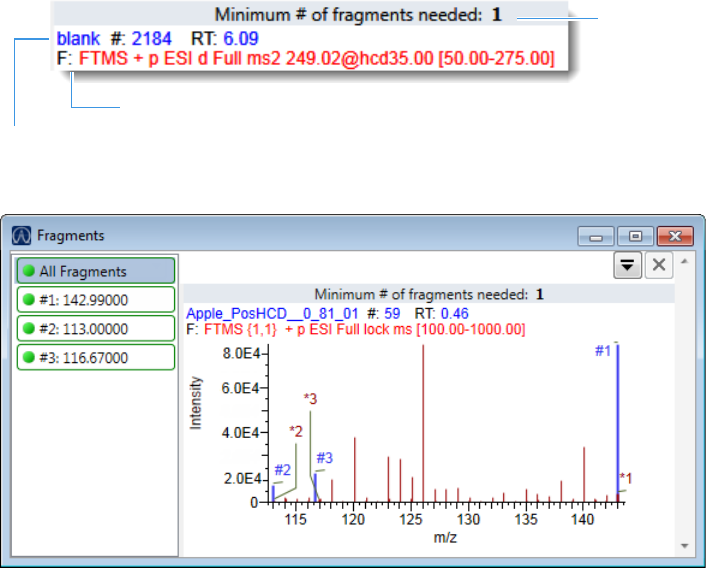This screenshot has width=706, height=568.
Task: Select fragment #2: 113.00000
Action: click(x=95, y=329)
